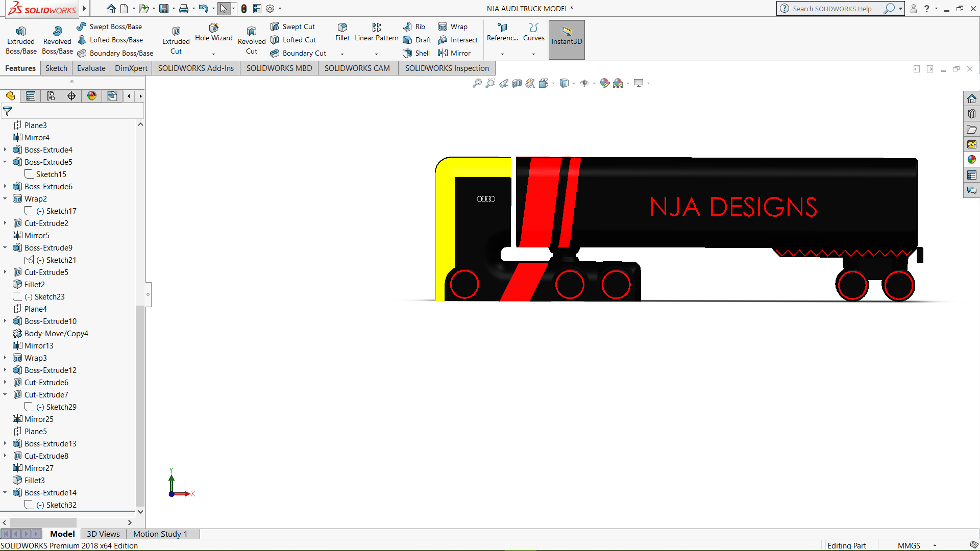Screen dimensions: 980x551
Task: Choose Lofted Boss/Base feature
Action: (x=110, y=40)
